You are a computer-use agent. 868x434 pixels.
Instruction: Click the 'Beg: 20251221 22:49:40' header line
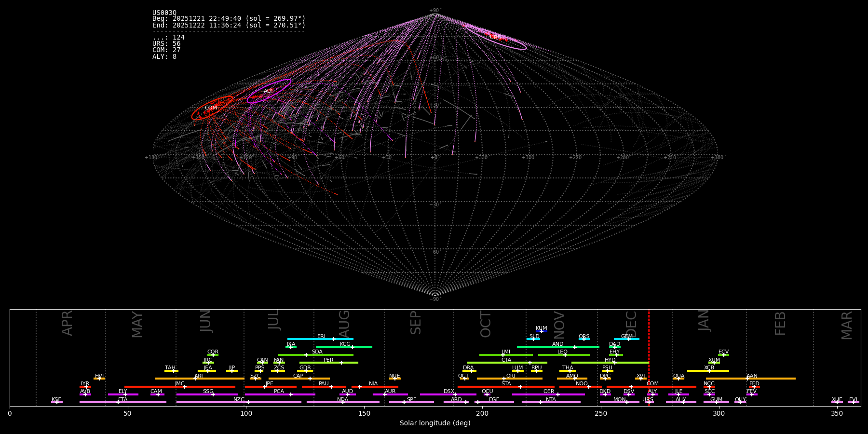click(x=229, y=19)
